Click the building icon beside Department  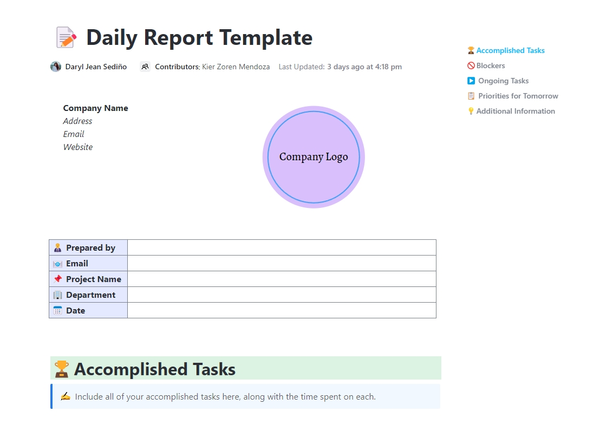(x=58, y=295)
